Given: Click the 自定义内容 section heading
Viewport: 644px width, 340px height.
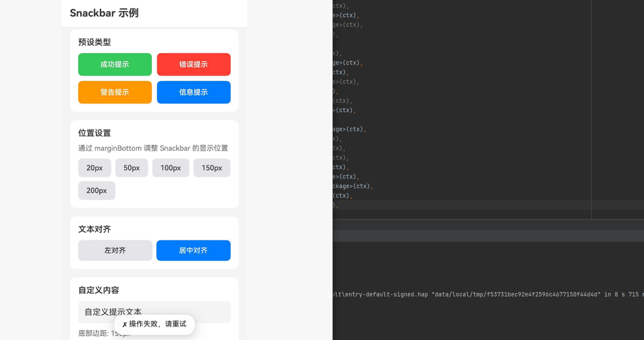Looking at the screenshot, I should tap(98, 290).
